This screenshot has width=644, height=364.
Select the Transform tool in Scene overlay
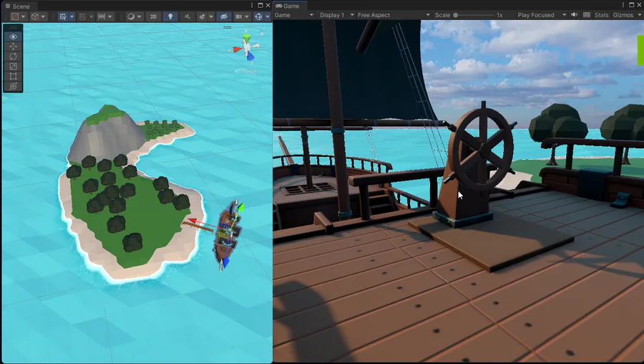(13, 86)
